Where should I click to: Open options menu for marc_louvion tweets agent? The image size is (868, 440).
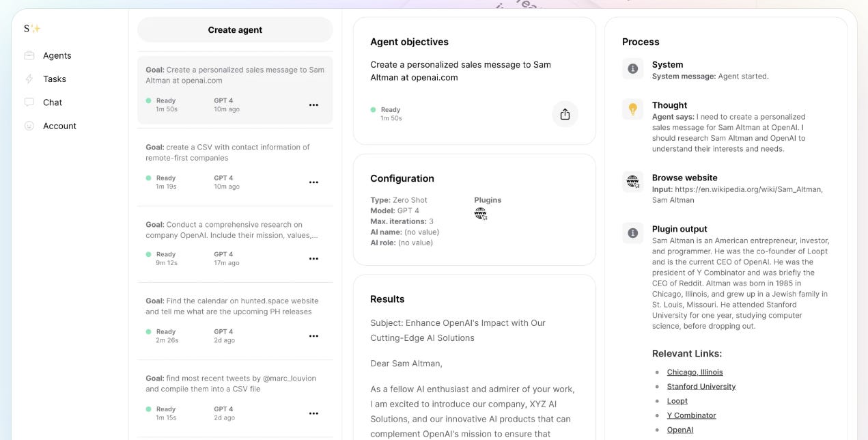[x=313, y=413]
